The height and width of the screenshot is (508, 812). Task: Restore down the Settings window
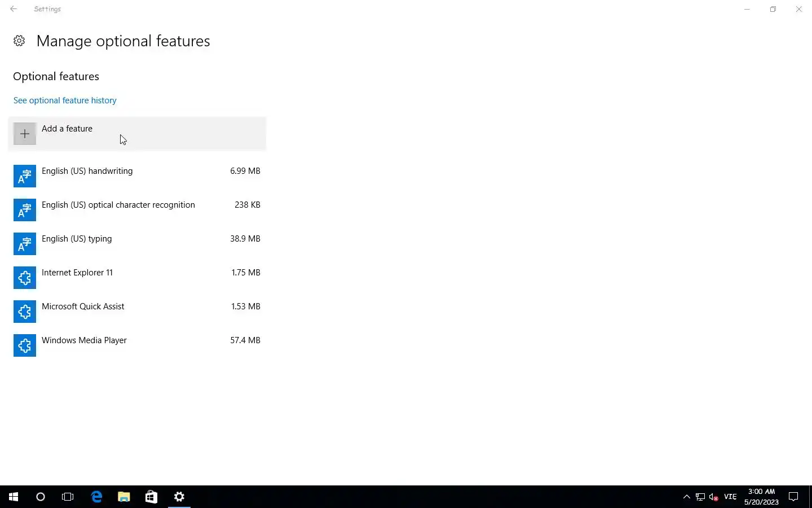773,9
